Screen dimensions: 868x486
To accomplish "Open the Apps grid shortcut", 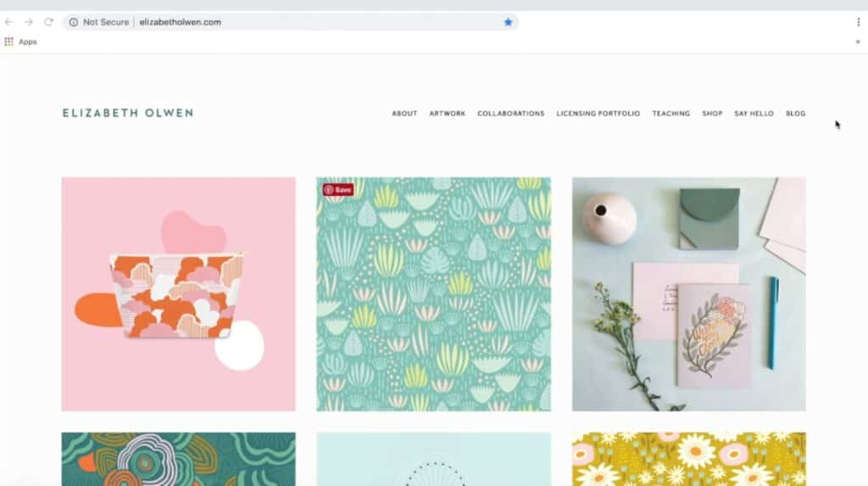I will (x=9, y=42).
